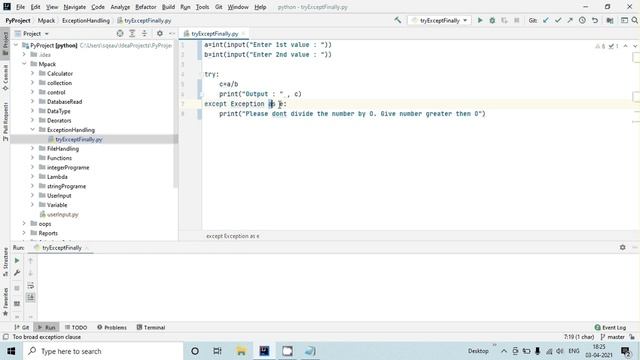The image size is (640, 360).
Task: Click the ExceptionHandling breadcrumb
Action: [86, 20]
